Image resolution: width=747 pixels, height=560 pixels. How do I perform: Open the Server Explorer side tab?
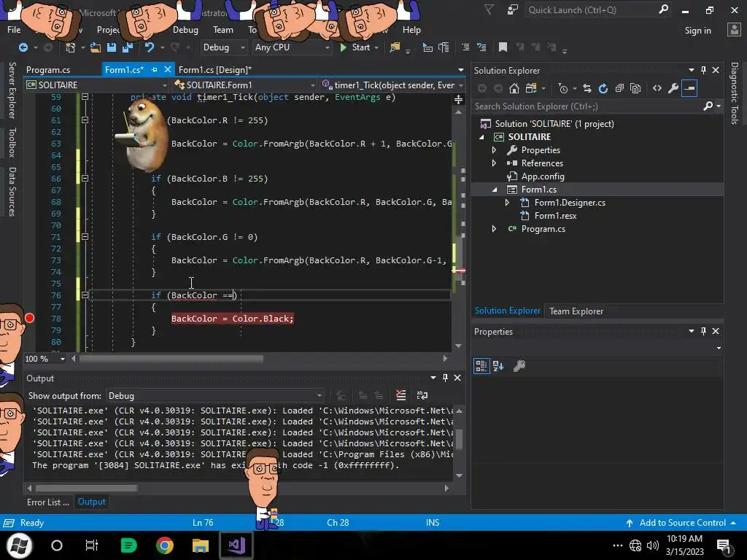(12, 90)
